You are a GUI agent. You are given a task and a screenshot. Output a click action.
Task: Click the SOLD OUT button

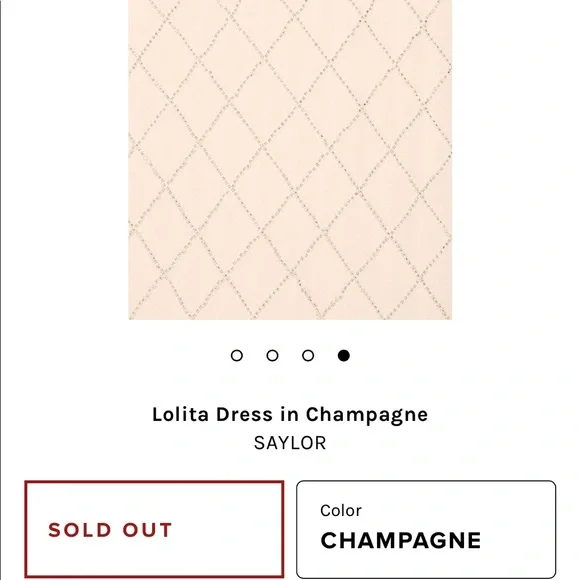coord(154,529)
